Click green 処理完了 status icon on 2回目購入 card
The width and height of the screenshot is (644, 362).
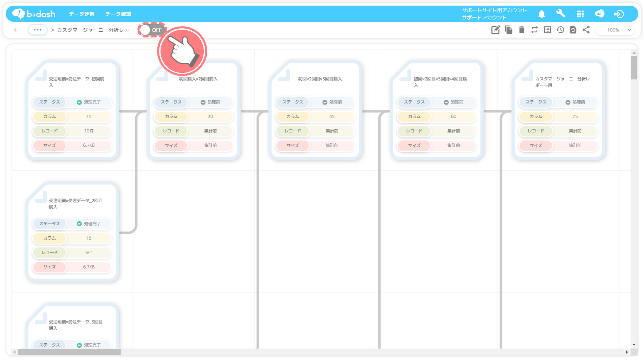pos(79,224)
